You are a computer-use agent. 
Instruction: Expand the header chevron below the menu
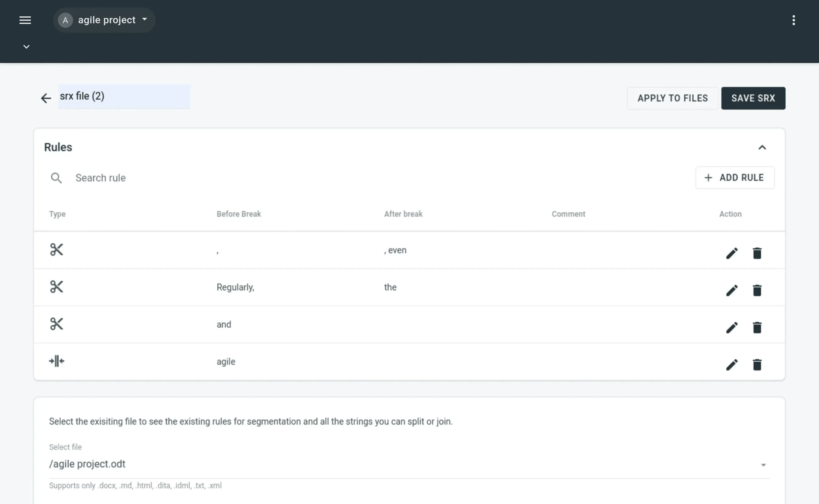[26, 47]
